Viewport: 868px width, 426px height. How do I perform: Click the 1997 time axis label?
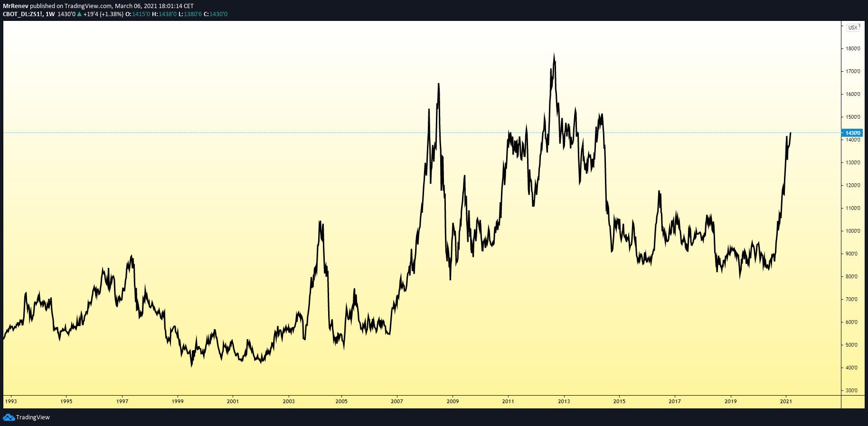[122, 401]
